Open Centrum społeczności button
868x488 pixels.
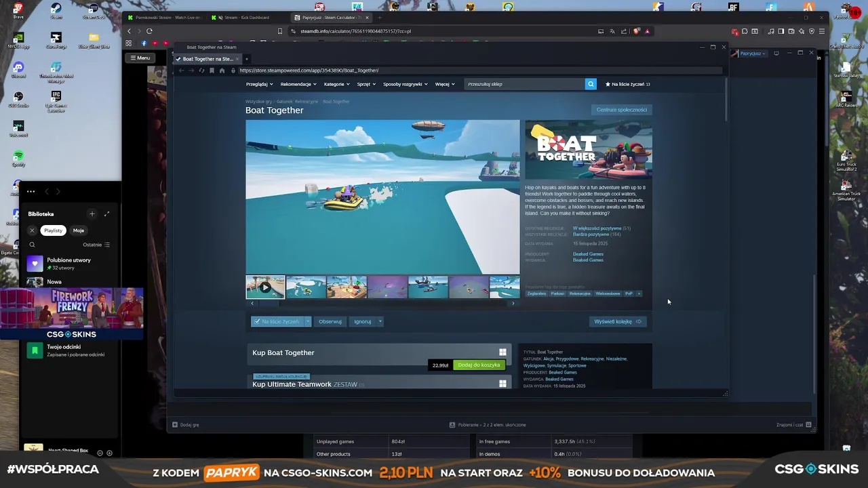(621, 110)
